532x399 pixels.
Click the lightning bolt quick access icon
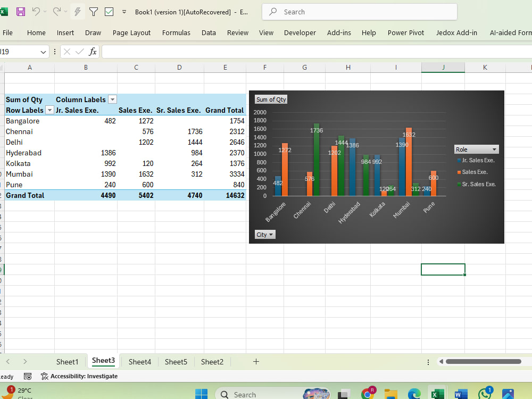(77, 12)
